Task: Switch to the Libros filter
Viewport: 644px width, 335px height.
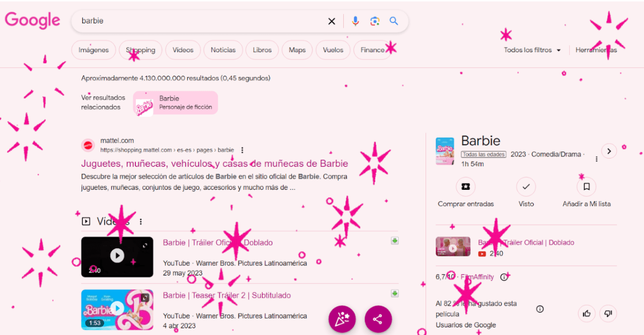Action: pyautogui.click(x=262, y=50)
